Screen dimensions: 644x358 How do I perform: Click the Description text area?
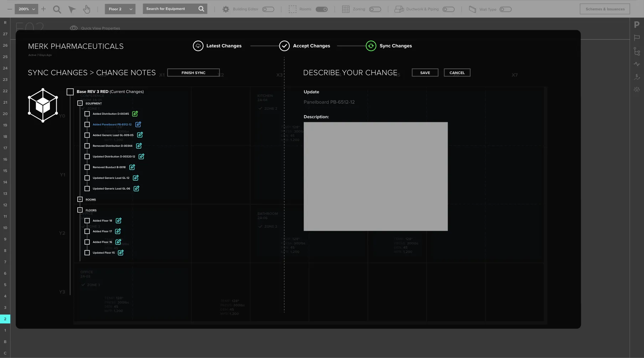point(376,177)
